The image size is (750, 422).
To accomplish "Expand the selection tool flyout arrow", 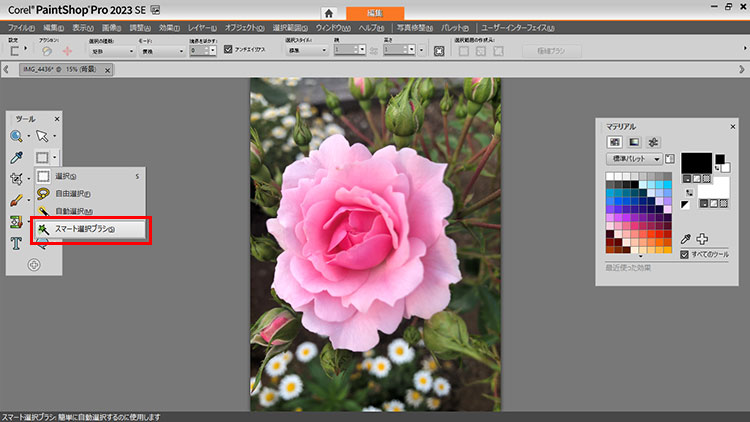I will pyautogui.click(x=54, y=157).
